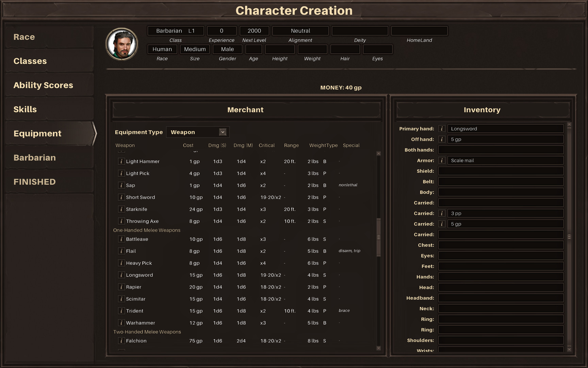
Task: View details for the Rapier via its info icon
Action: [121, 287]
